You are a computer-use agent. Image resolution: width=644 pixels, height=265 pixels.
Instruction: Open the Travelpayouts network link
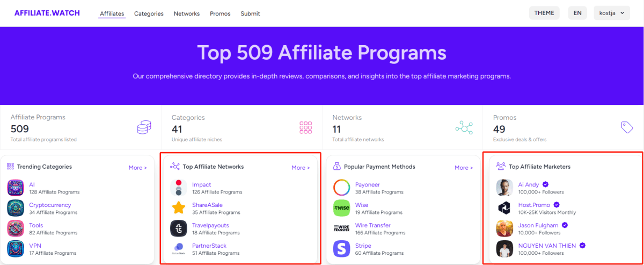coord(210,225)
